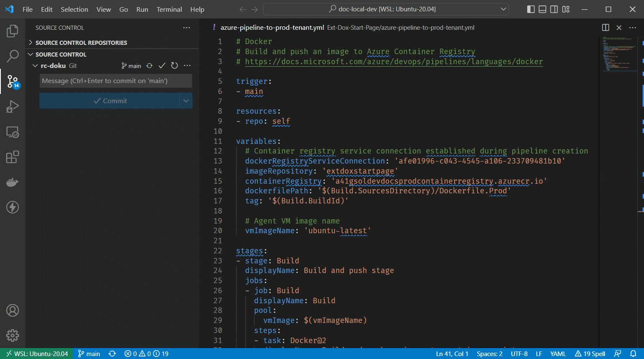Click Synchronize Changes icon in rc-doku row
644x359 pixels.
[149, 66]
